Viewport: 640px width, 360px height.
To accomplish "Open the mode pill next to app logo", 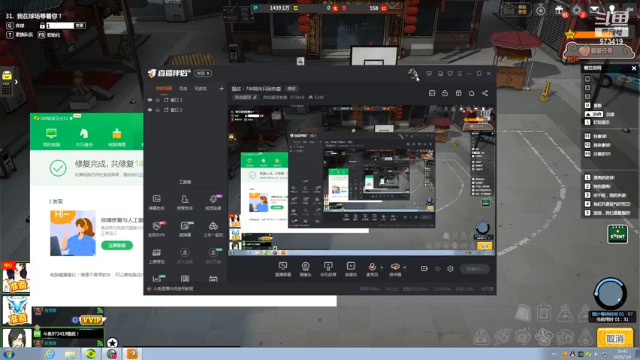I will pyautogui.click(x=203, y=73).
